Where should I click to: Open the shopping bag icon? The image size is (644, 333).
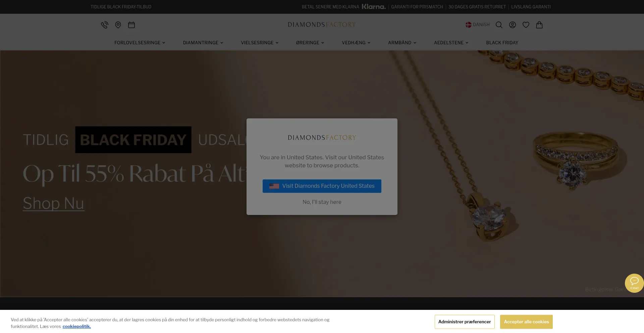coord(539,25)
